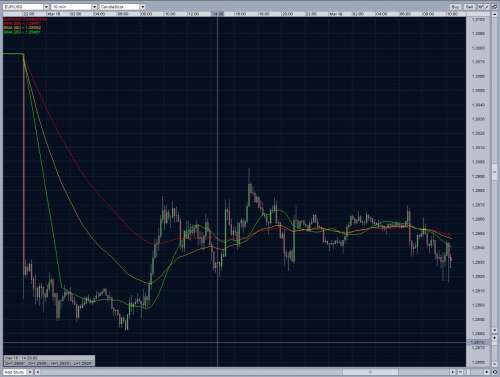This screenshot has height=377, width=500.
Task: Click the green moving average legend line
Action: (x=22, y=32)
